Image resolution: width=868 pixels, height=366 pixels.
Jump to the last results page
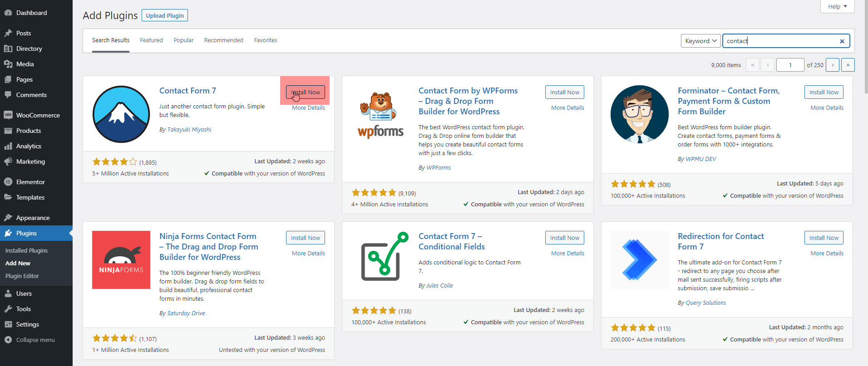pos(848,65)
